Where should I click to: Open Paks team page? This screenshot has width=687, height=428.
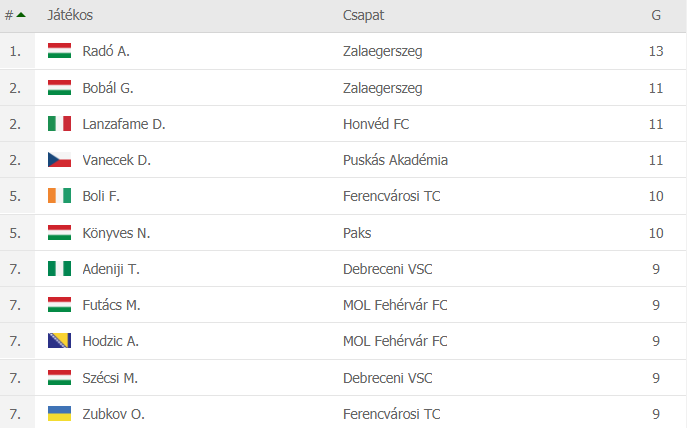(x=357, y=233)
